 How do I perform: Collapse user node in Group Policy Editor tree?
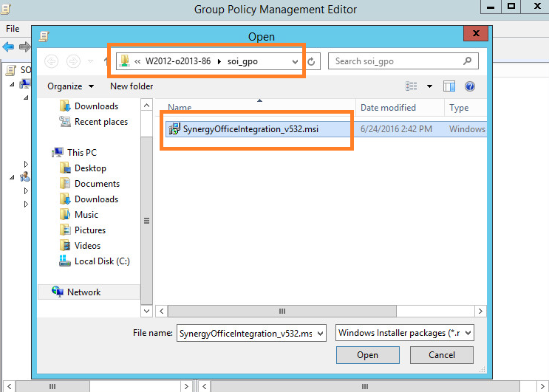(x=13, y=177)
